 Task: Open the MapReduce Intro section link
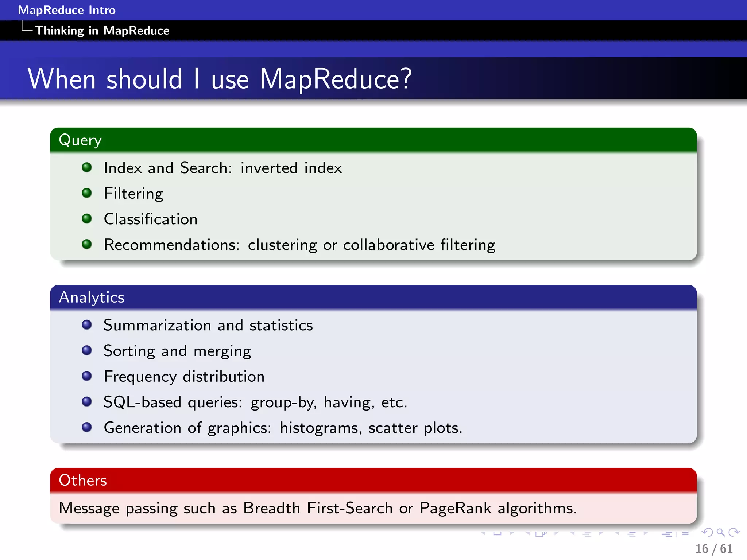(67, 10)
